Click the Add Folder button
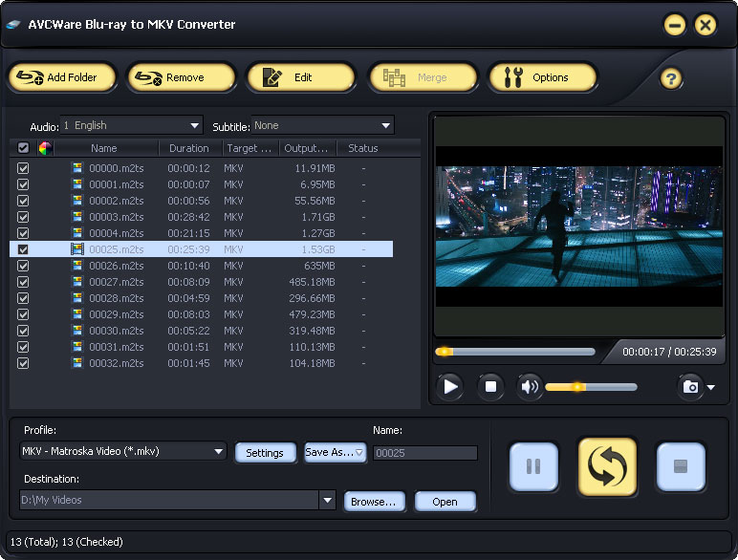This screenshot has width=738, height=560. [x=61, y=77]
